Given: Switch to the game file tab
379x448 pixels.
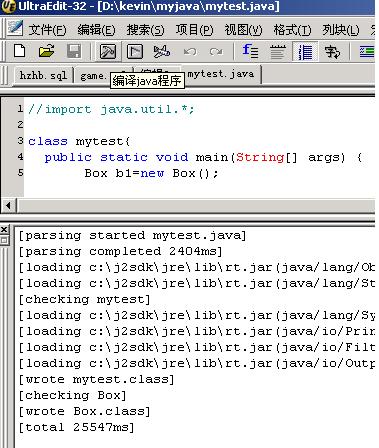Looking at the screenshot, I should [x=92, y=76].
